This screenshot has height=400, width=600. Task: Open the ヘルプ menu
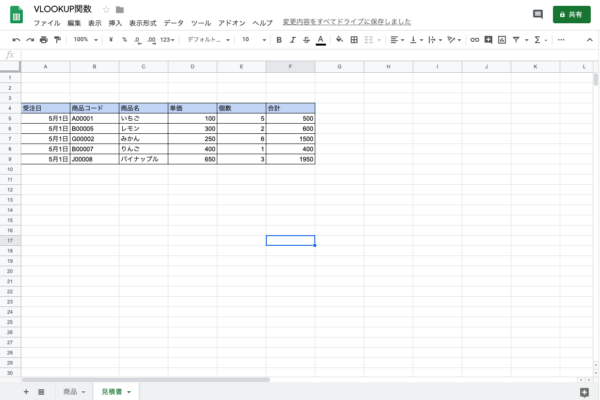(x=262, y=23)
